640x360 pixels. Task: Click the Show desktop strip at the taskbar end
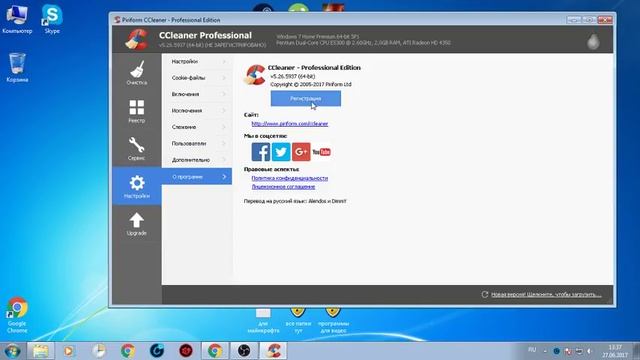coord(636,351)
